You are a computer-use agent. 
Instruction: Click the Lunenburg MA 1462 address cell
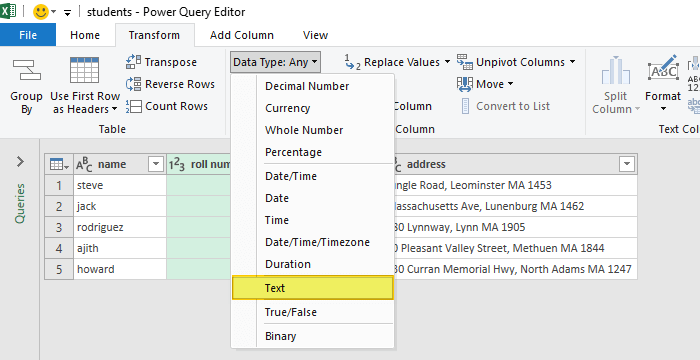[515, 206]
